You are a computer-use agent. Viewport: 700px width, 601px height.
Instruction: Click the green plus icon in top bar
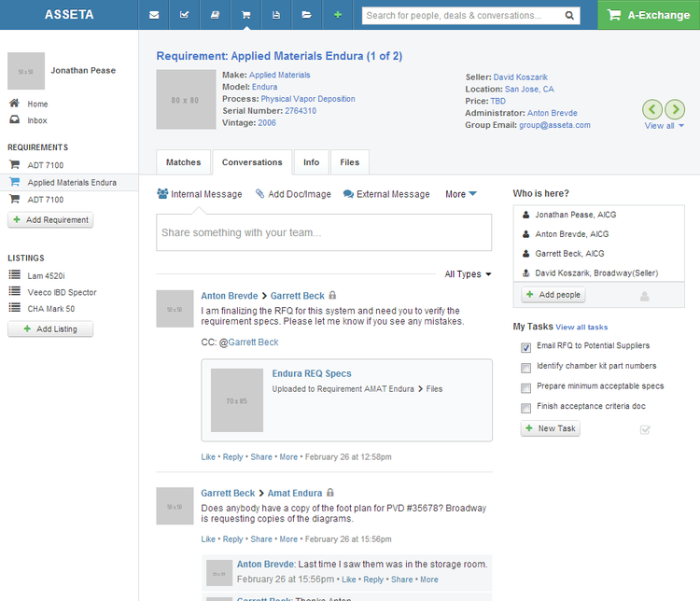click(x=337, y=15)
